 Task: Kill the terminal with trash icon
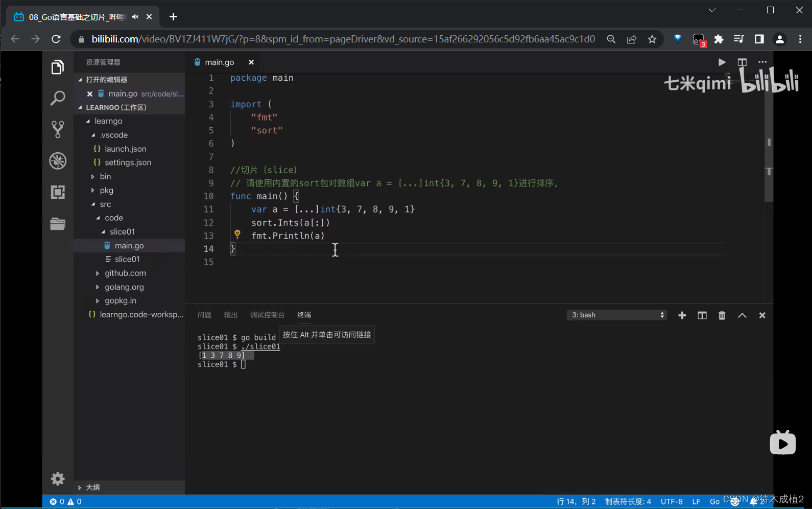tap(722, 315)
